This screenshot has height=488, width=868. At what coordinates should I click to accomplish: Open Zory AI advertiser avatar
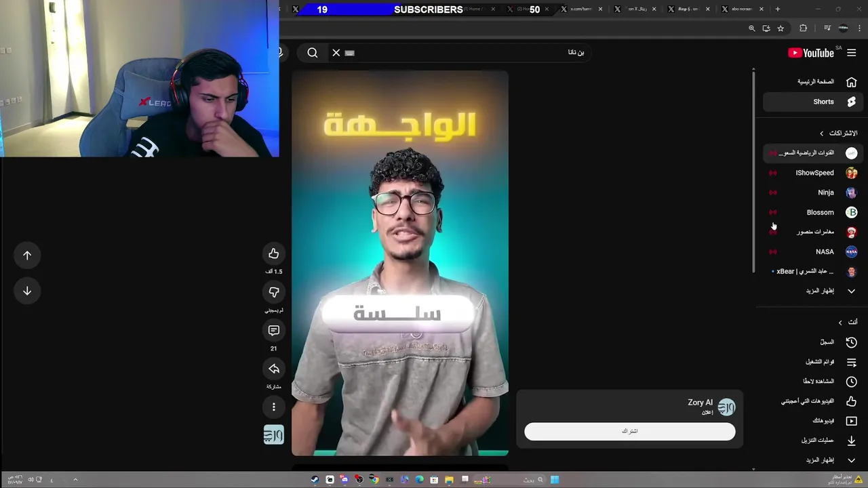pyautogui.click(x=726, y=407)
